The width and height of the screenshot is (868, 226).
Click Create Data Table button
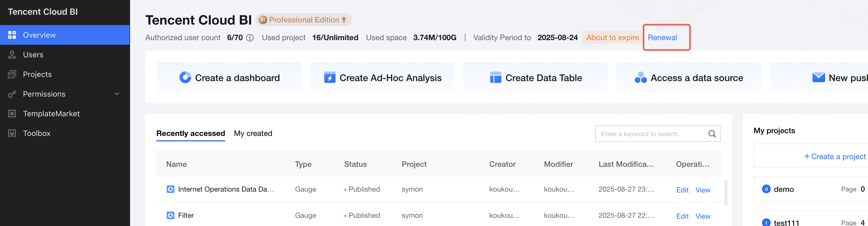point(535,78)
